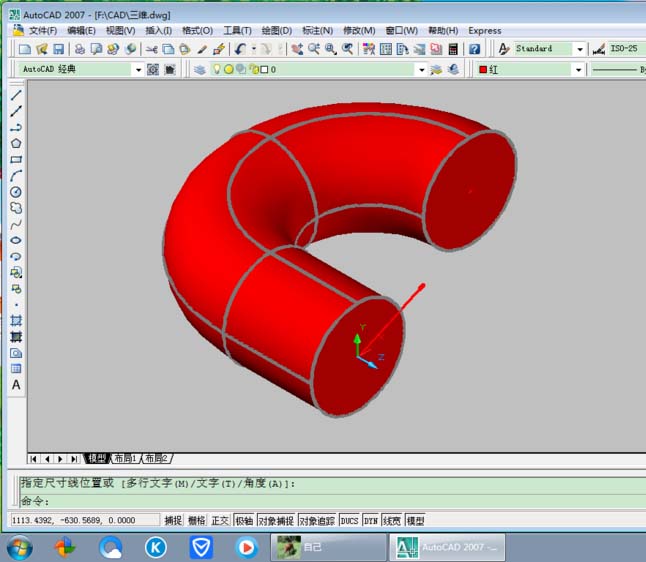646x562 pixels.
Task: Select the Rectangle tool
Action: 16,159
